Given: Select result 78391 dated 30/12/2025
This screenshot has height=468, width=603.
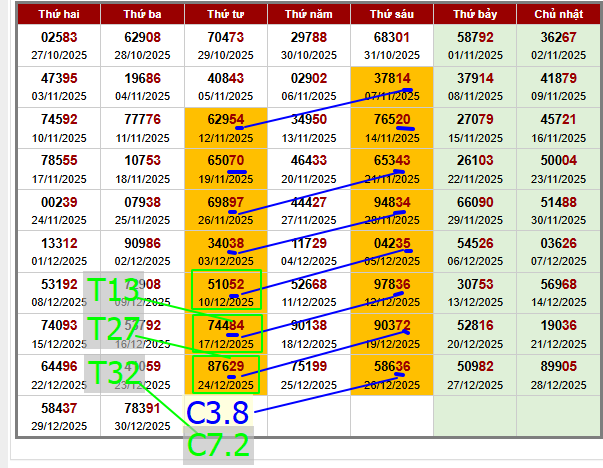Looking at the screenshot, I should [142, 408].
